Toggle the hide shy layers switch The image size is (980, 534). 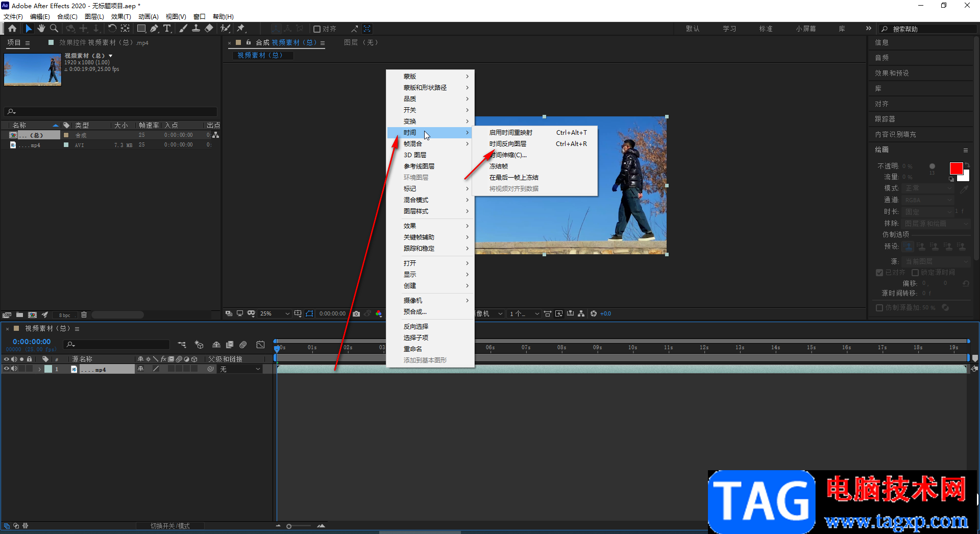point(216,345)
